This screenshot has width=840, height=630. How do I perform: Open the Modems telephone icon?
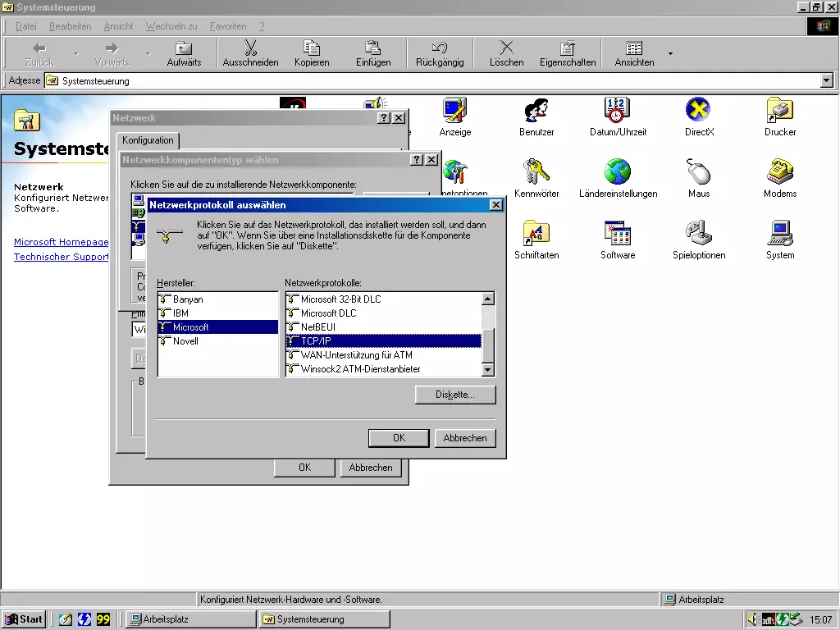tap(780, 171)
